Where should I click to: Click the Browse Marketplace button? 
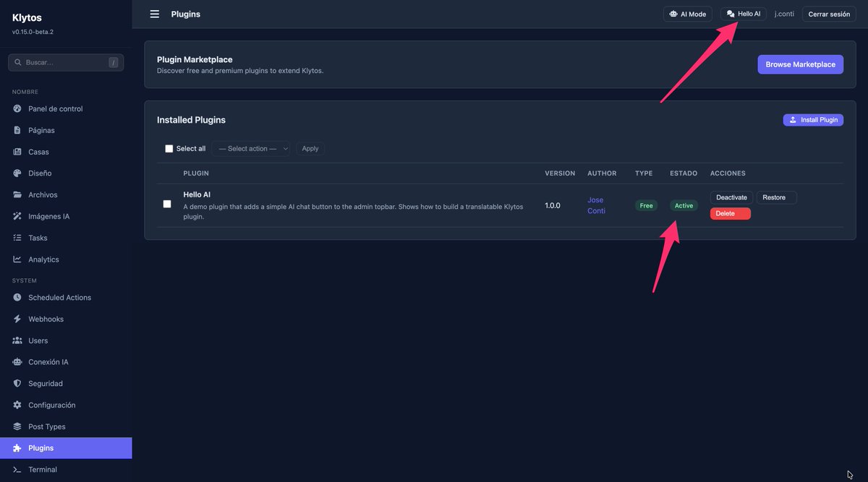click(x=800, y=64)
